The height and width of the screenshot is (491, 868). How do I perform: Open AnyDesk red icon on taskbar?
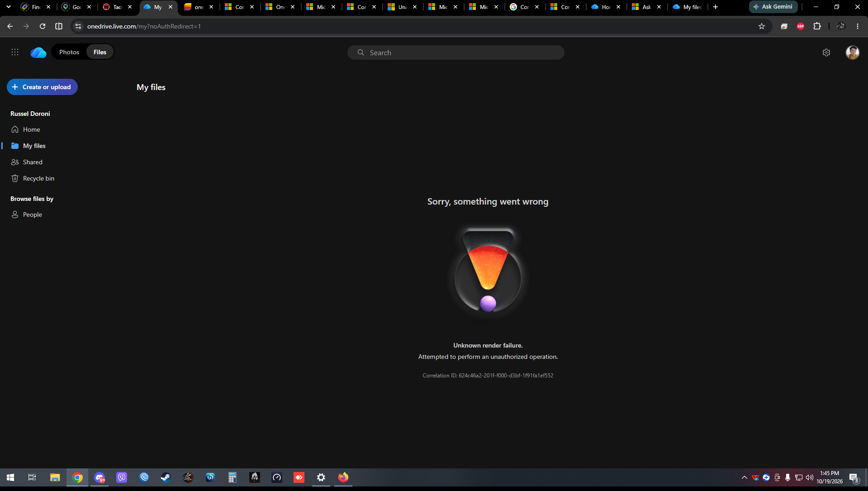click(299, 477)
